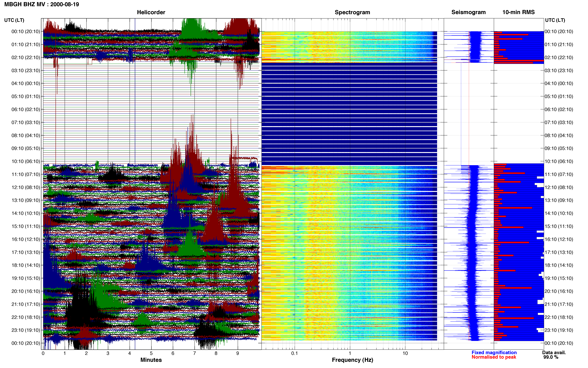Click "09:10 (05:10)" on the right time axis

[x=559, y=148]
